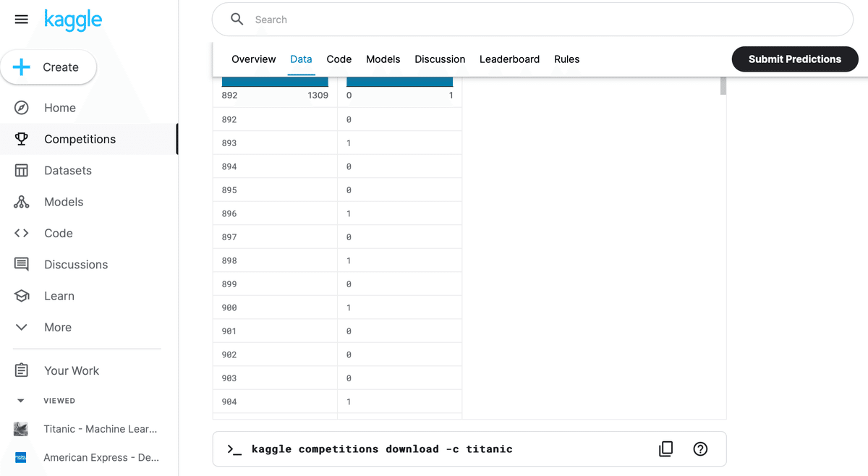Open the Titanic competition from Viewed list
This screenshot has width=868, height=476.
pos(100,428)
